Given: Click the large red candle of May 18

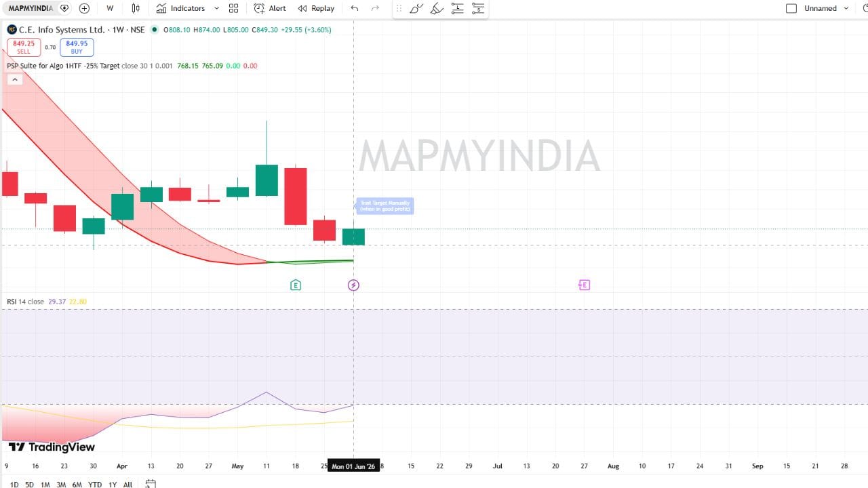Looking at the screenshot, I should (296, 197).
